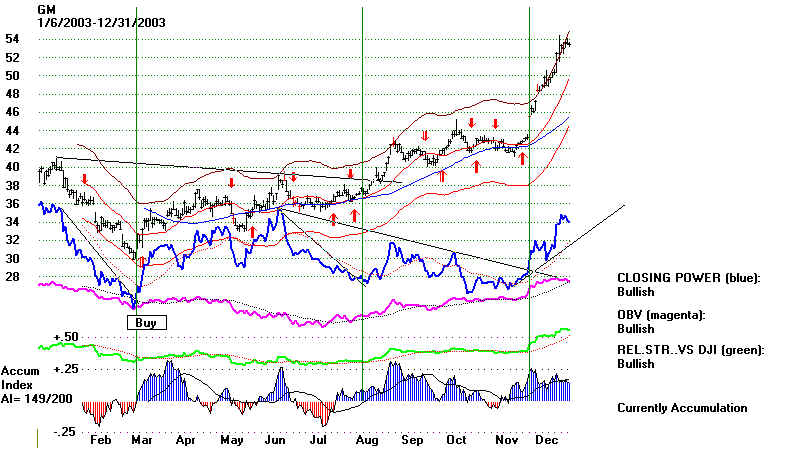The image size is (800, 452).
Task: Click the +.50 indicator scale label
Action: click(66, 337)
